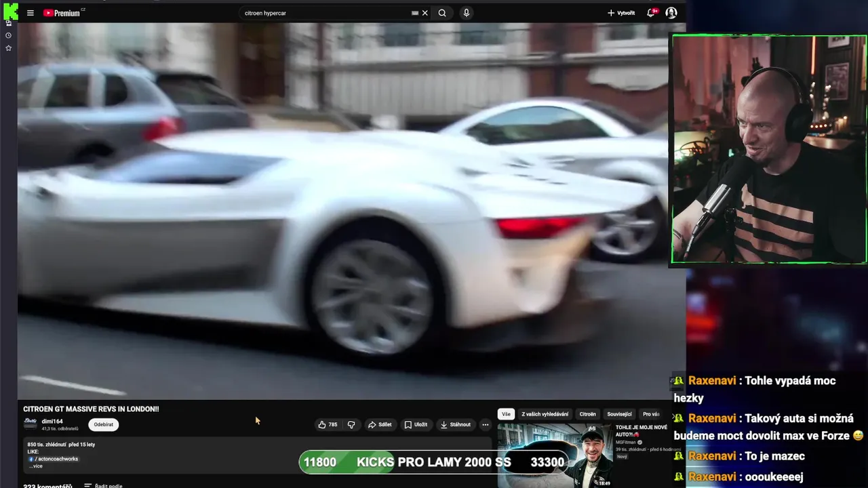Click Raxenavi's 'oooukeeeej' chat message

coord(746,477)
